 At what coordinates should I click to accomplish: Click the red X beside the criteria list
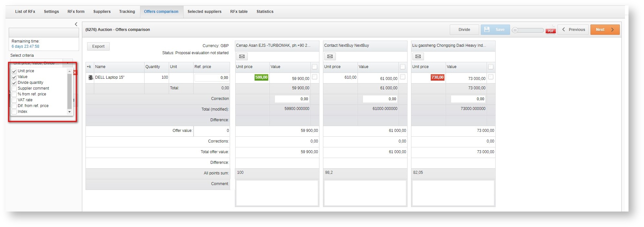[x=75, y=73]
